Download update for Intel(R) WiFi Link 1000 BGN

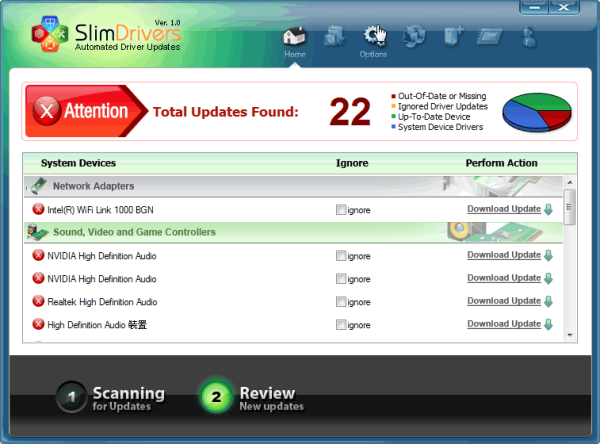504,209
